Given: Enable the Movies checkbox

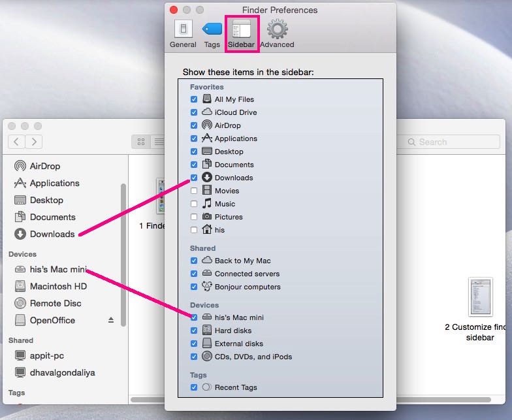Looking at the screenshot, I should [x=194, y=191].
